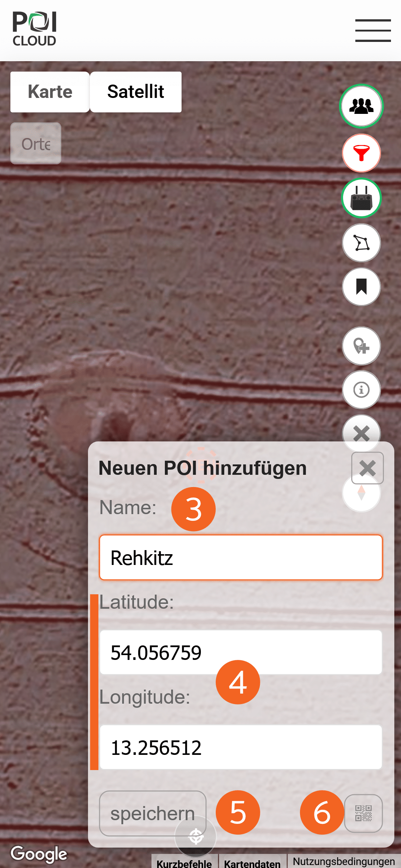Toggle the team members icon

[x=361, y=106]
